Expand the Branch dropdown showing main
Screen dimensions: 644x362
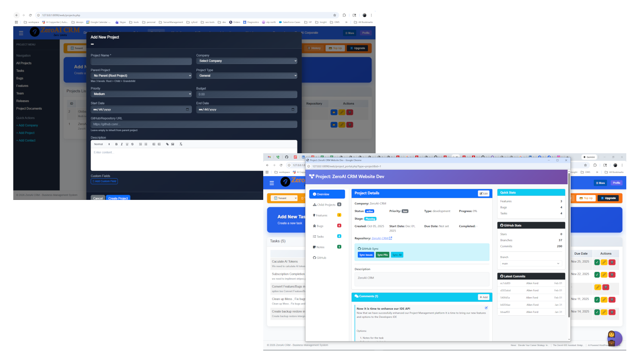(531, 263)
